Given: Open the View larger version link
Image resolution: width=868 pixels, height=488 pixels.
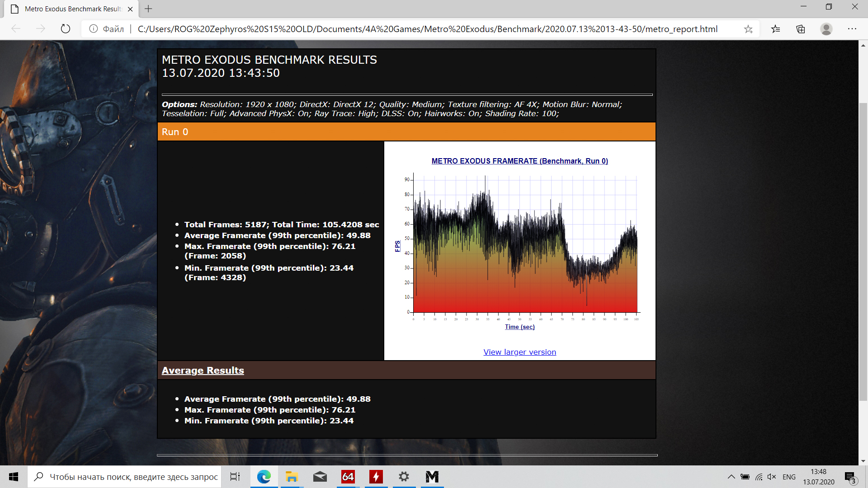Looking at the screenshot, I should 520,352.
